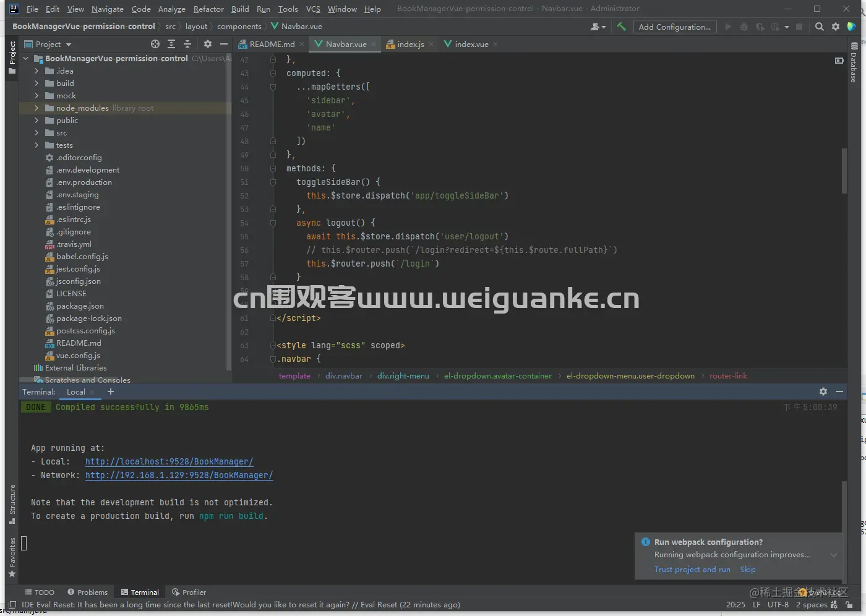
Task: Open the Profiler tool window tab
Action: [189, 592]
